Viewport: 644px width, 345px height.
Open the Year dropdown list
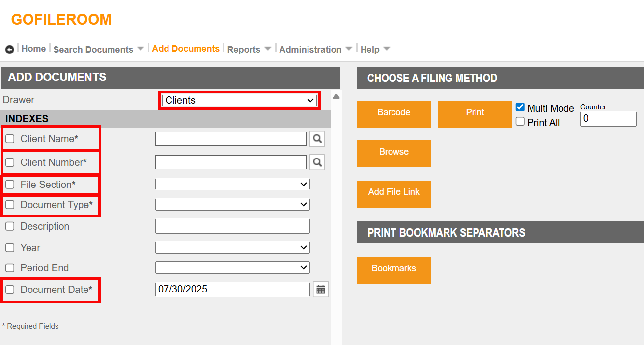pyautogui.click(x=232, y=247)
